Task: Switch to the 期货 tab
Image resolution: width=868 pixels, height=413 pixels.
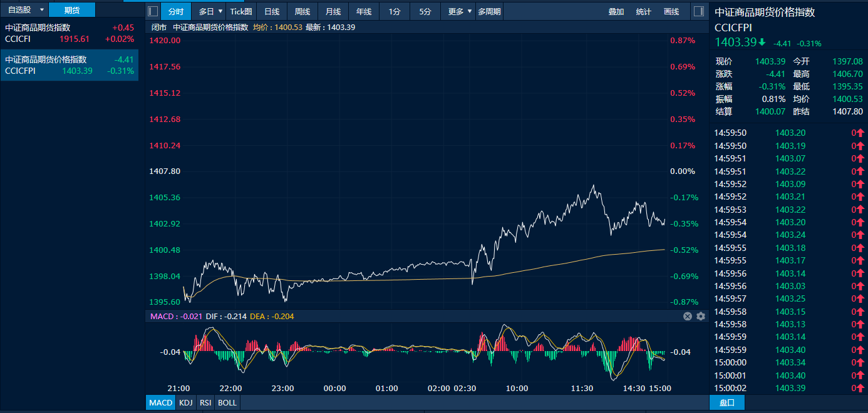Action: pyautogui.click(x=72, y=10)
